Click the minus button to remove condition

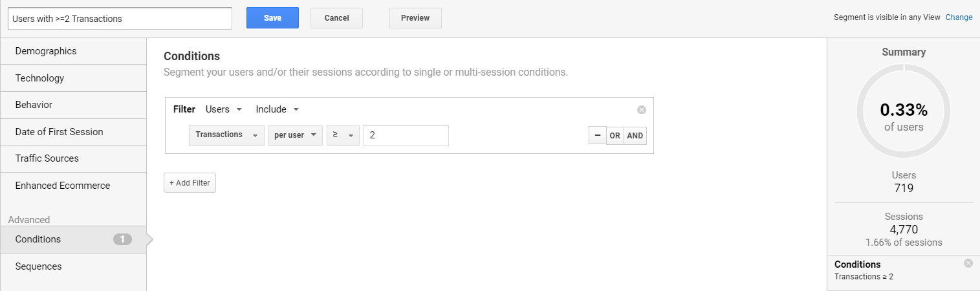tap(597, 136)
